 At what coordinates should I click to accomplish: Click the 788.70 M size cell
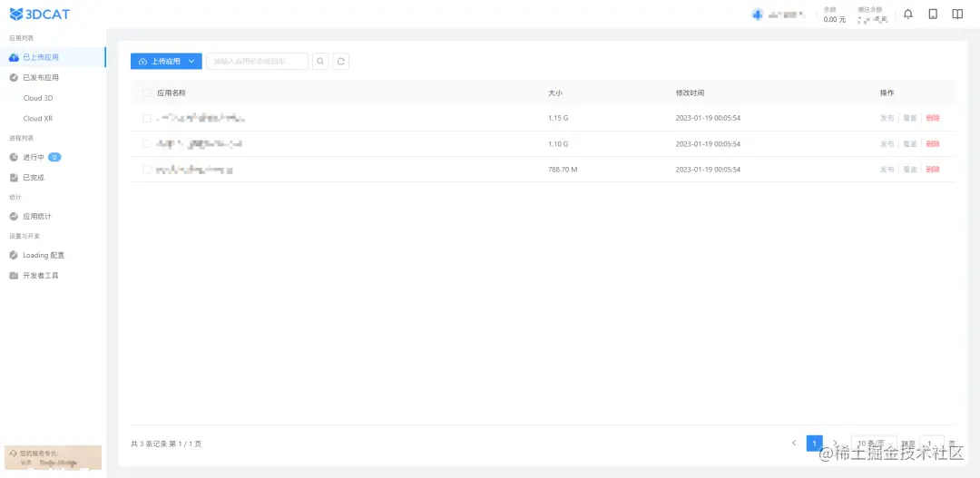pos(563,170)
